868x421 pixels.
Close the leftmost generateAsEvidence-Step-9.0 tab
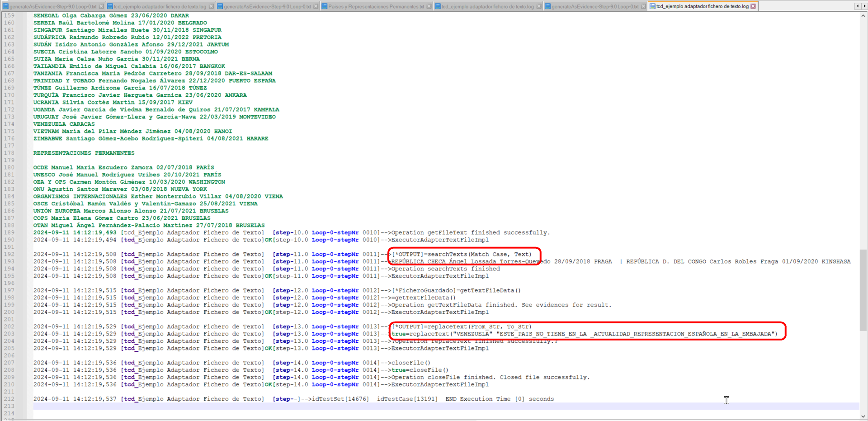pos(101,6)
